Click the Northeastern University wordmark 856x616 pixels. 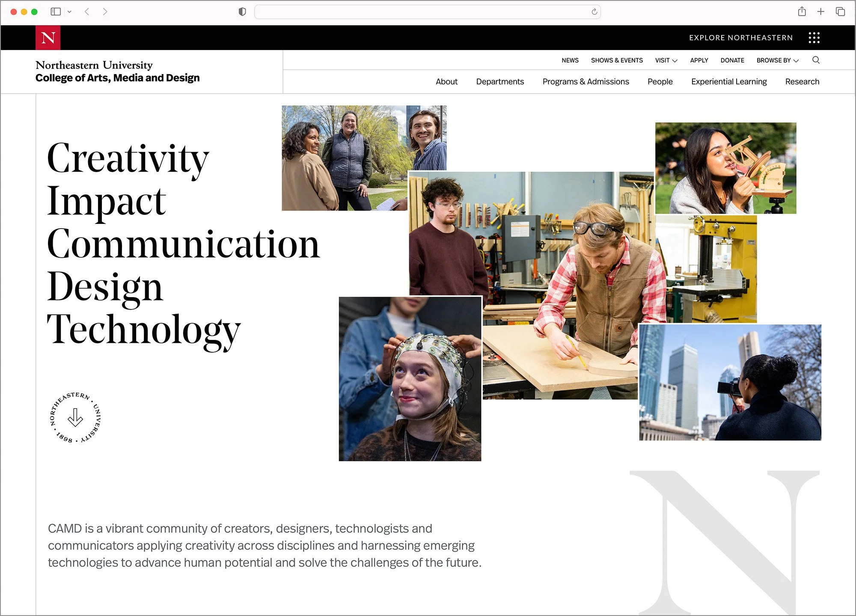tap(94, 65)
